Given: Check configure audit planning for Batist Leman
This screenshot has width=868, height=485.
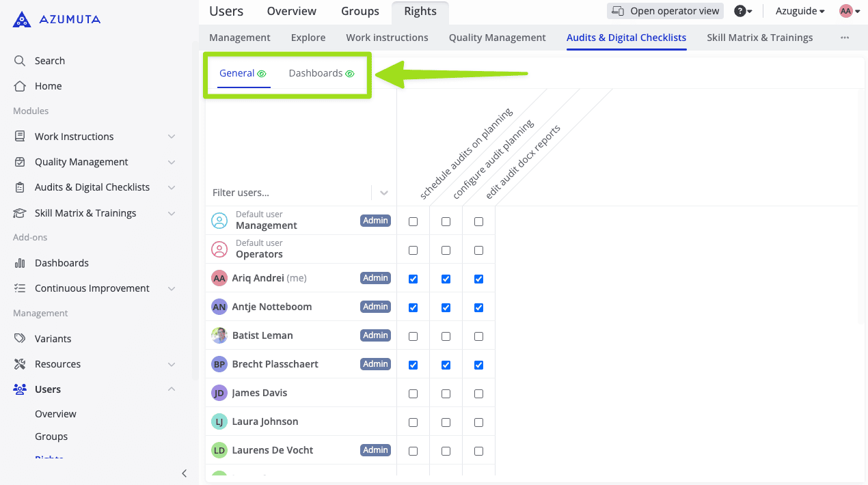Looking at the screenshot, I should [446, 336].
